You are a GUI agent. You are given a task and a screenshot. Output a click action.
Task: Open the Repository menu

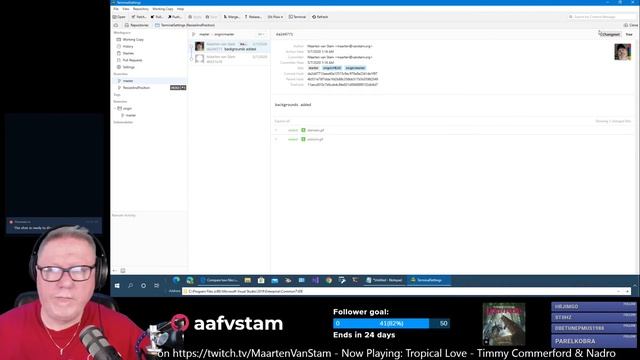[x=141, y=9]
